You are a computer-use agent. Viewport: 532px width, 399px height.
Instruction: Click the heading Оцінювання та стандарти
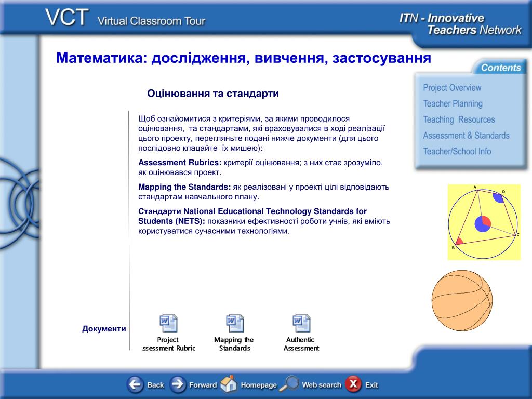[212, 94]
